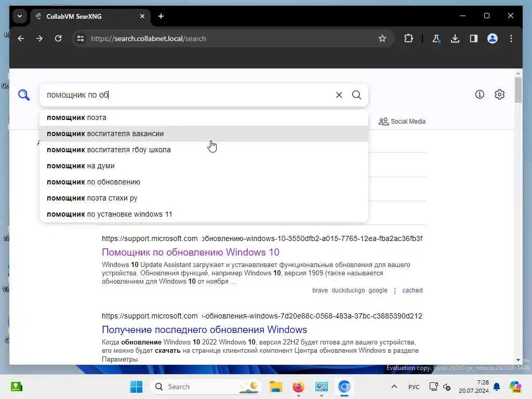Screen dimensions: 532x399
Task: Open a new browser tab
Action: tap(161, 16)
